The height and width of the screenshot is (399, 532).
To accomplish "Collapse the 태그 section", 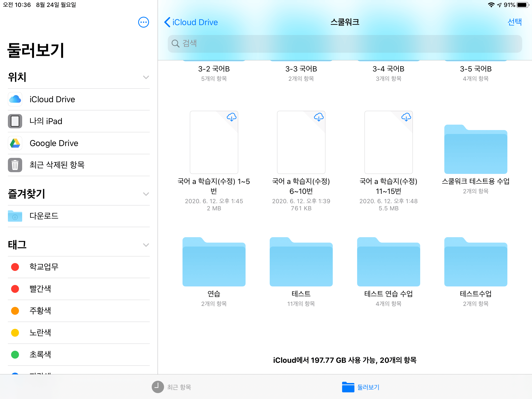I will [x=146, y=245].
